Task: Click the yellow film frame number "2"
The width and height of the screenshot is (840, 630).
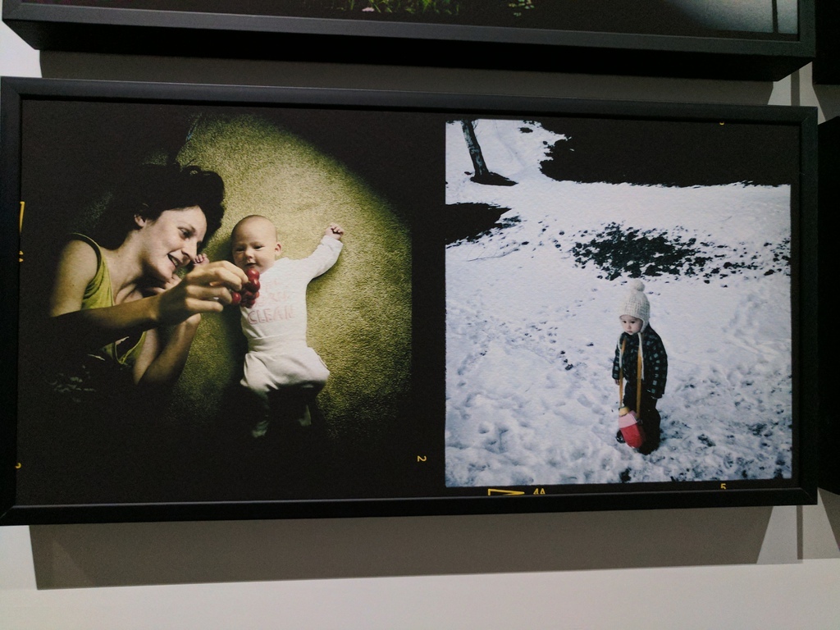Action: 421,459
